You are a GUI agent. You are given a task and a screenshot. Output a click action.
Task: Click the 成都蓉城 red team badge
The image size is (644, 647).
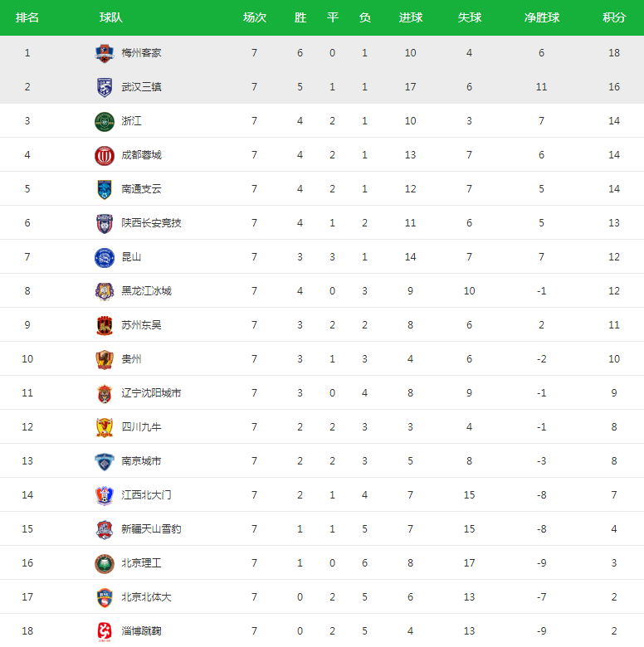tap(104, 155)
